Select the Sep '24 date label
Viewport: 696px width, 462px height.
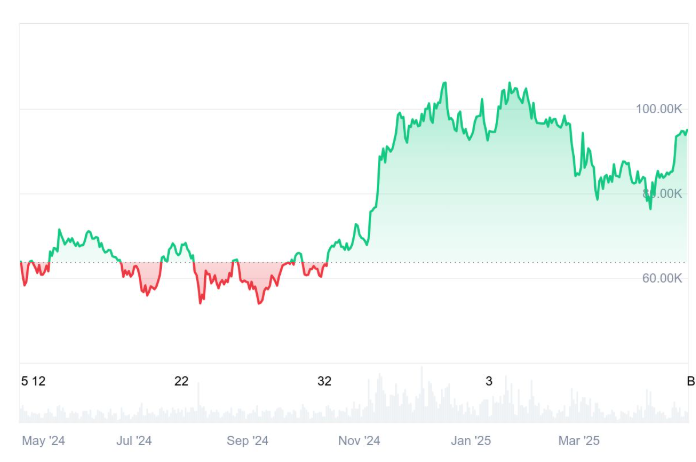tap(247, 440)
